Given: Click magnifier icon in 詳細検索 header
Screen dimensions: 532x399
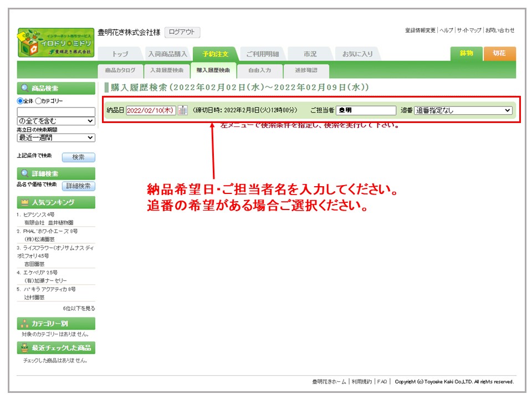Looking at the screenshot, I should pyautogui.click(x=24, y=173).
